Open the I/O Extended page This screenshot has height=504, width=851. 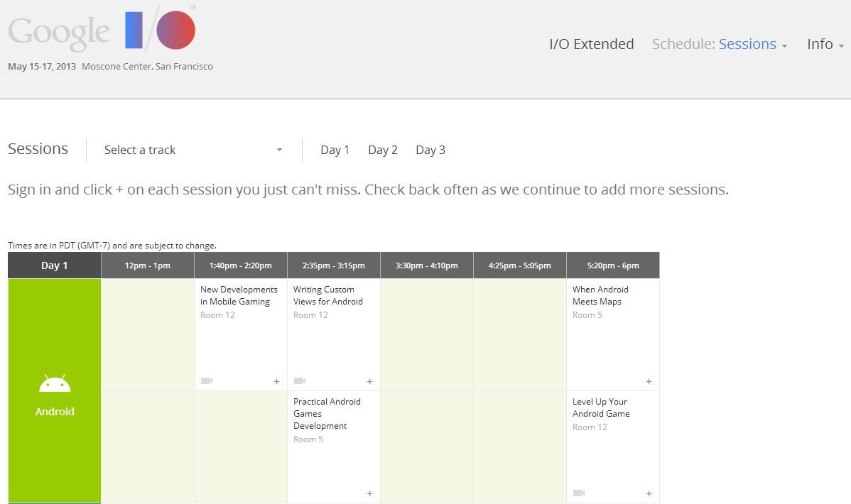click(x=592, y=44)
